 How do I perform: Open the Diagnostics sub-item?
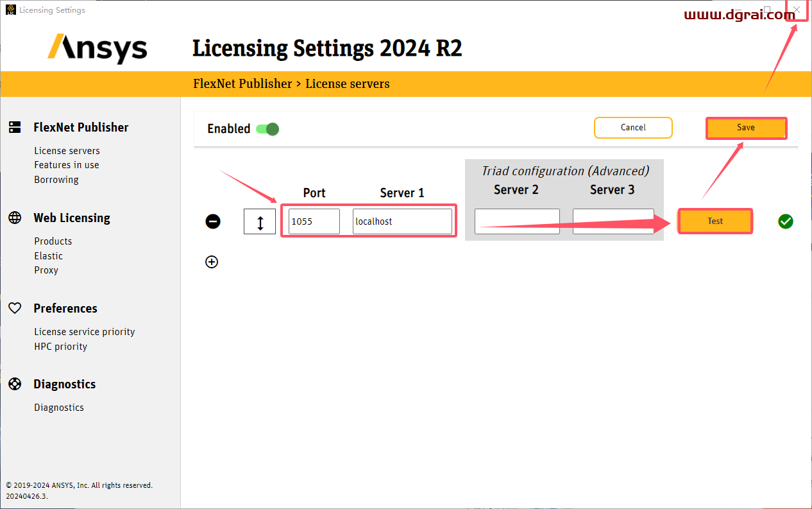[x=59, y=408]
